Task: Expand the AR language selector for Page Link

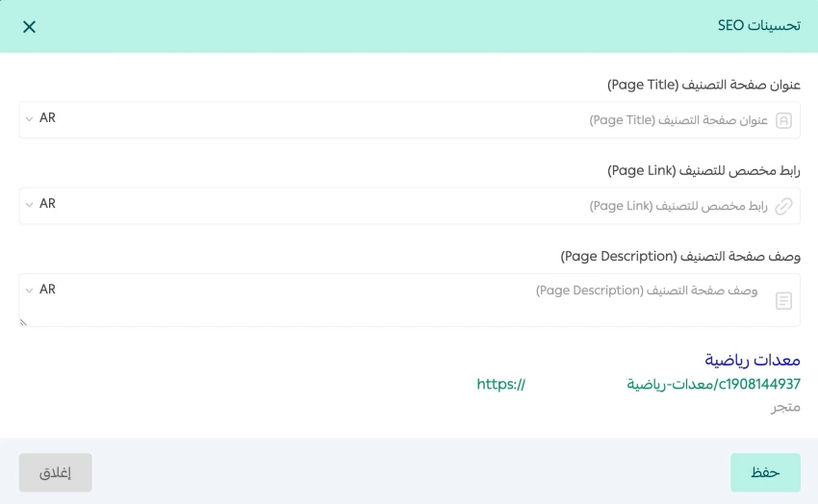Action: tap(41, 204)
